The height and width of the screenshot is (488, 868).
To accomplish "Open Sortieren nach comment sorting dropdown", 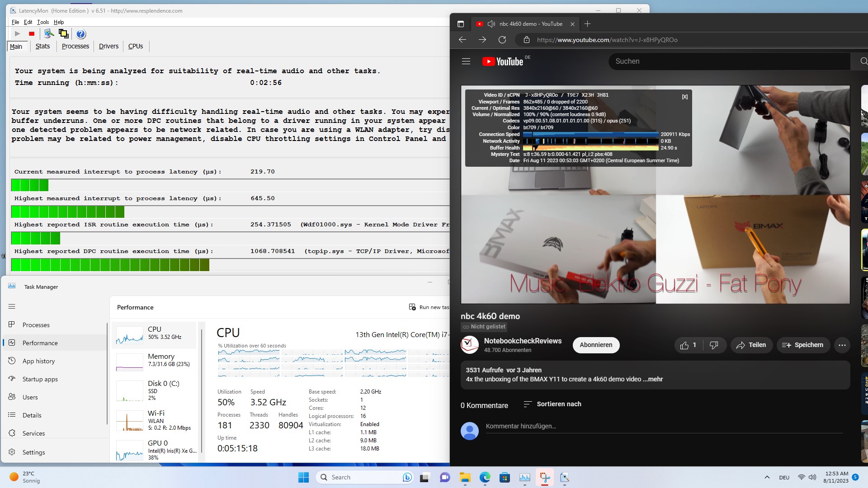I will (x=552, y=404).
